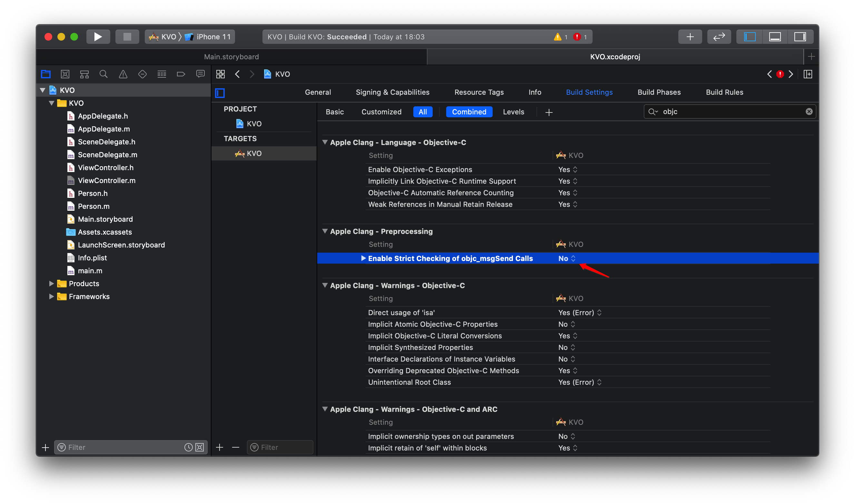
Task: Show All build settings
Action: [423, 112]
